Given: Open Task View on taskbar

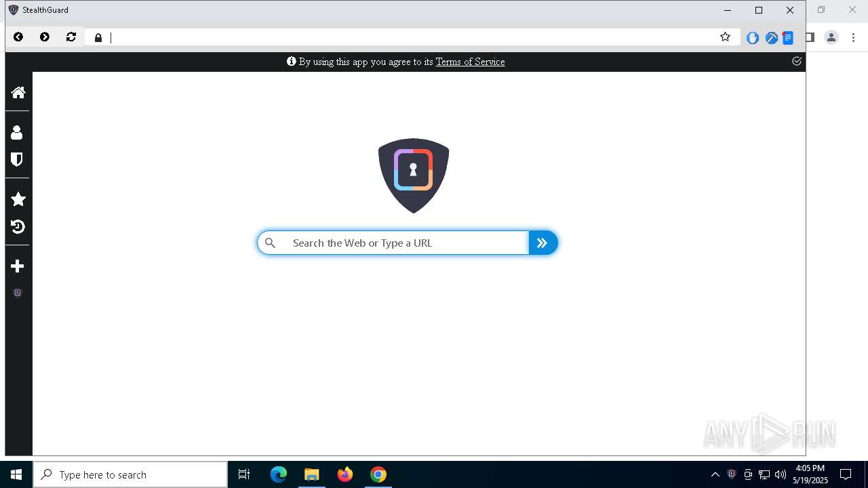Looking at the screenshot, I should click(244, 474).
